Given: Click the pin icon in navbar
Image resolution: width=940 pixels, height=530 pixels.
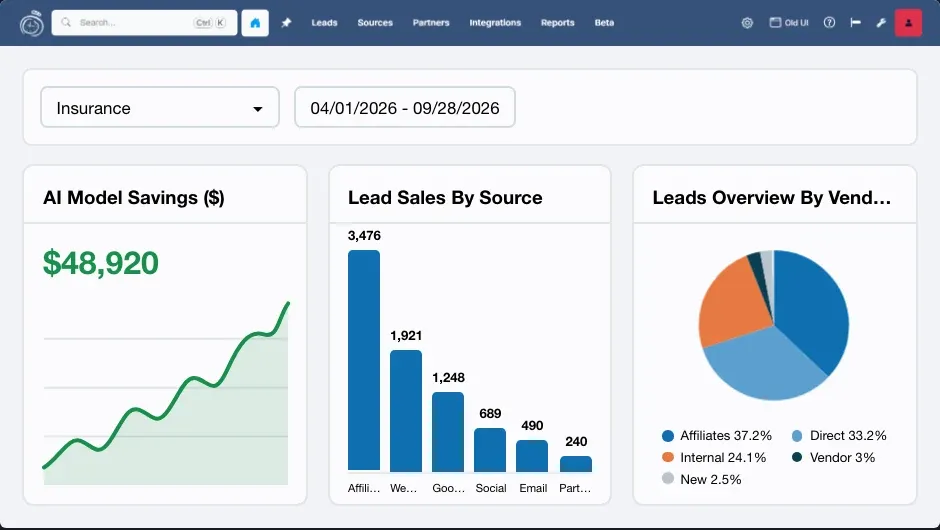Looking at the screenshot, I should pos(287,23).
